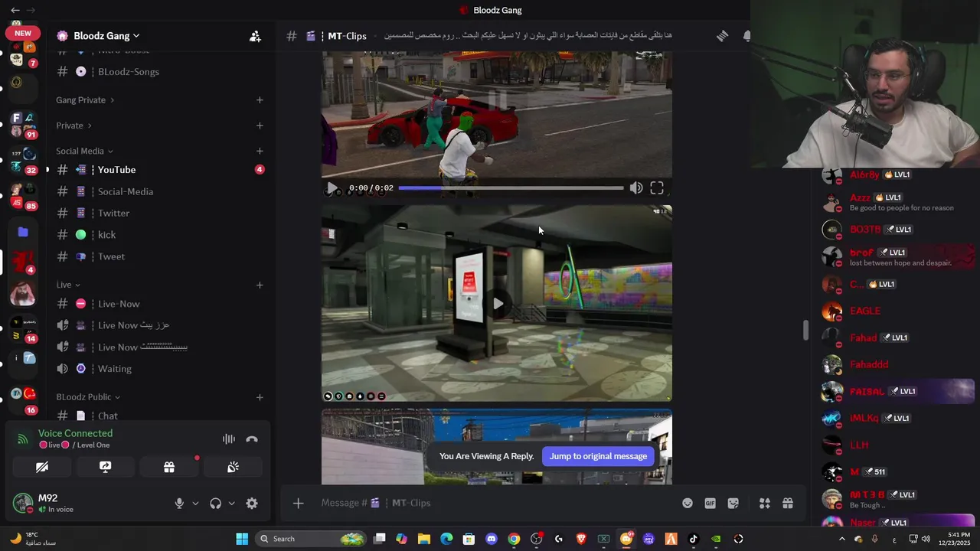
Task: Disconnect from voice with the hang-up icon
Action: coord(252,439)
